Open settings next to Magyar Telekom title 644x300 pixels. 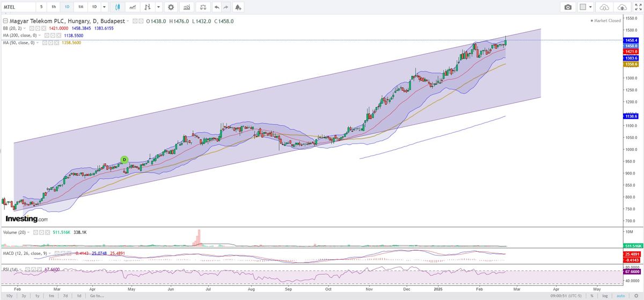click(141, 21)
